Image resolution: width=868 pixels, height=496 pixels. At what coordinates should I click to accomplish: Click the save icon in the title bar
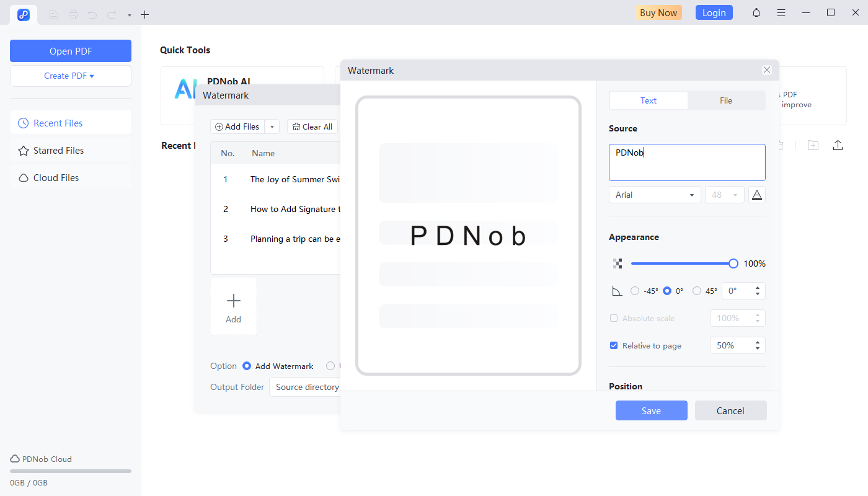point(54,14)
